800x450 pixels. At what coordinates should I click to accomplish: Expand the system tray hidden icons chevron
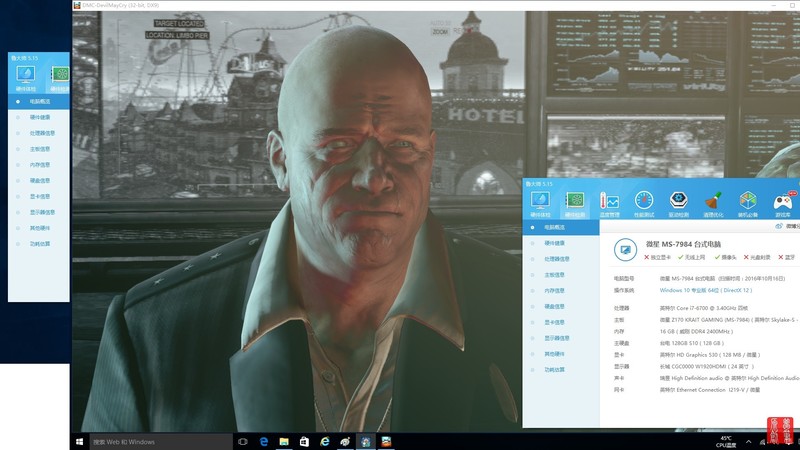tap(748, 442)
